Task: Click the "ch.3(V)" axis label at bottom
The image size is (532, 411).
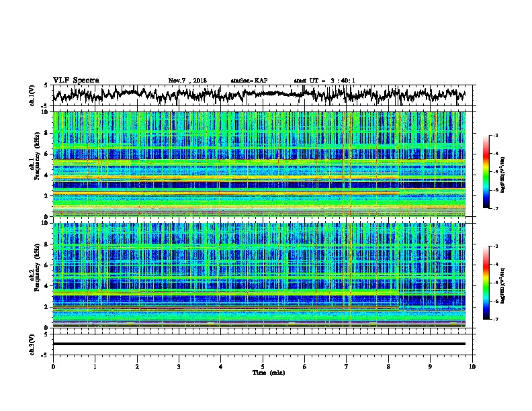Action: (x=32, y=345)
